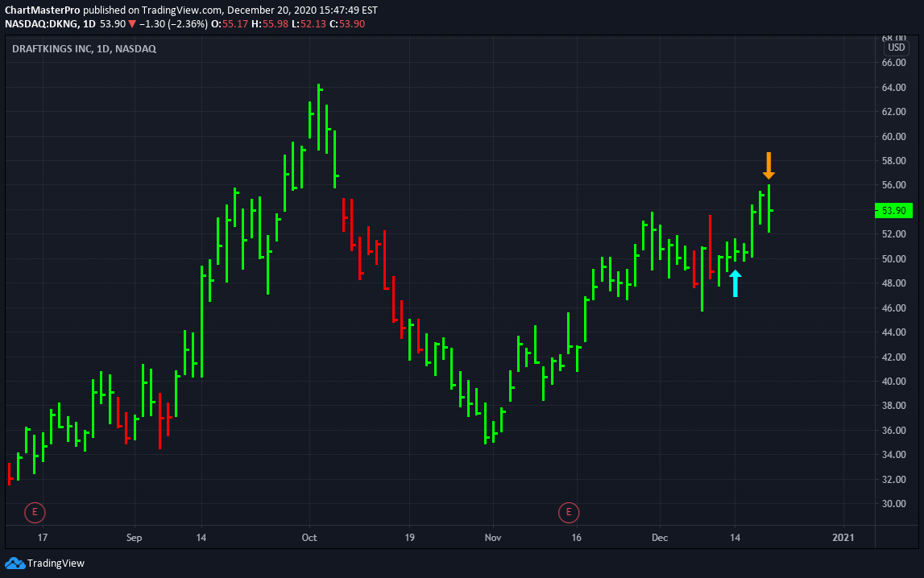The height and width of the screenshot is (578, 924).
Task: Click the 46.00 price axis label
Action: [x=894, y=308]
